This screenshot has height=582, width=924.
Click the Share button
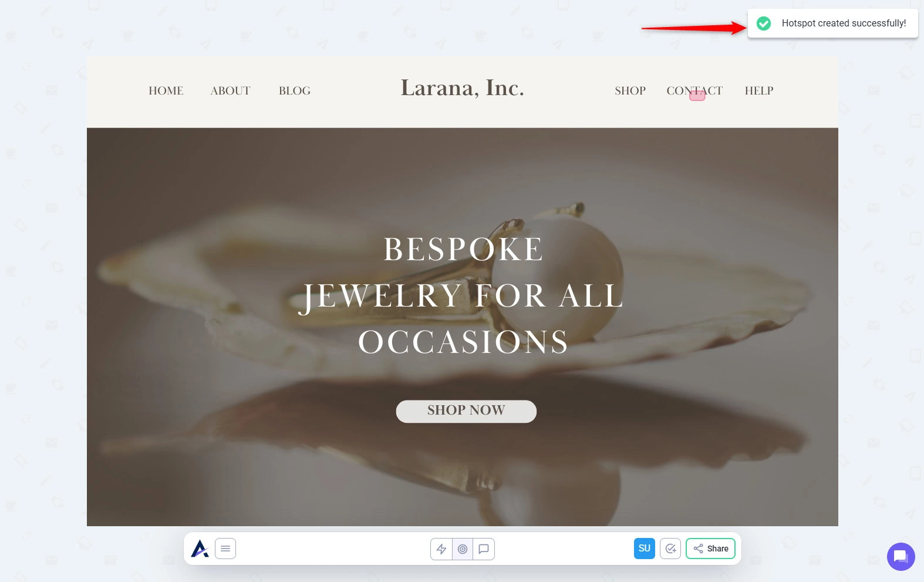710,549
